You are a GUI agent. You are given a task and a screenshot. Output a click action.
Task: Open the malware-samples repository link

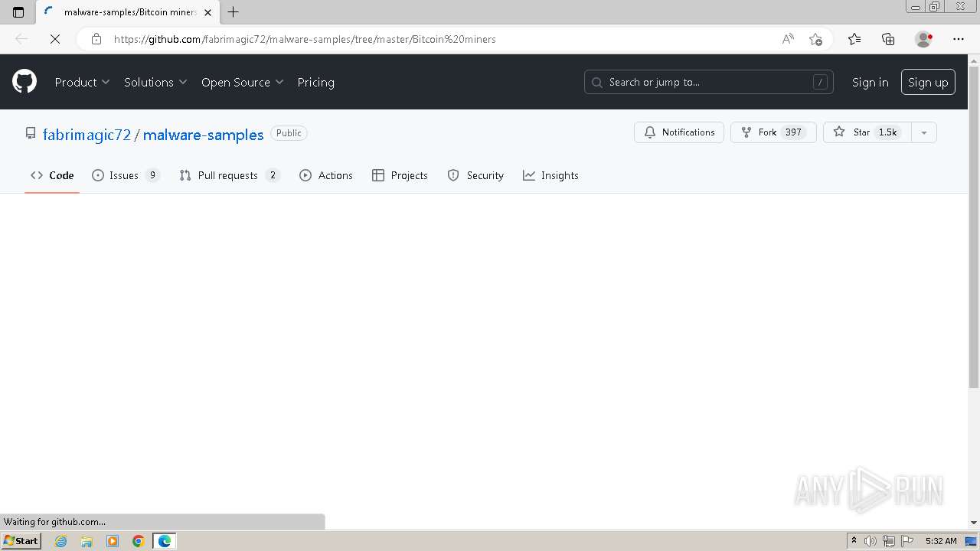click(x=203, y=134)
